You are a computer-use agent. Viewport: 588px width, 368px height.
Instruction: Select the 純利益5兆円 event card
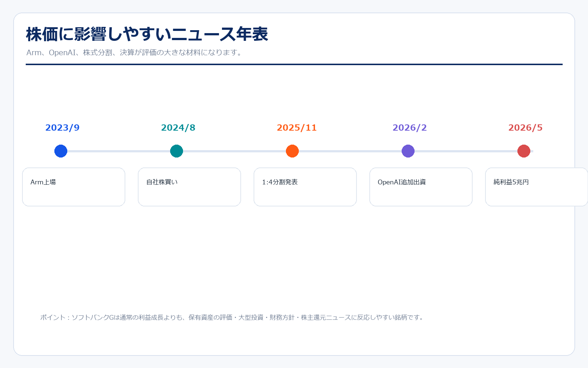(537, 187)
